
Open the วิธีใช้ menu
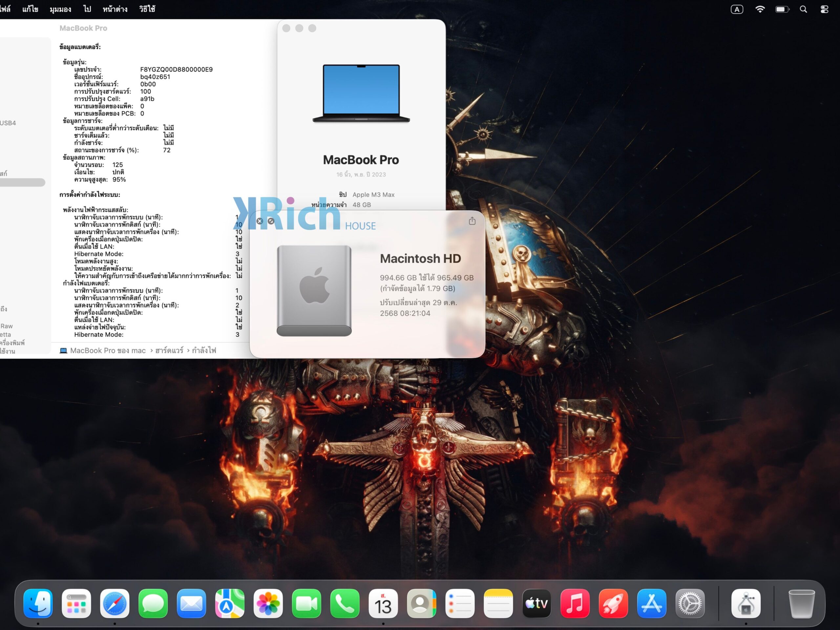(147, 9)
